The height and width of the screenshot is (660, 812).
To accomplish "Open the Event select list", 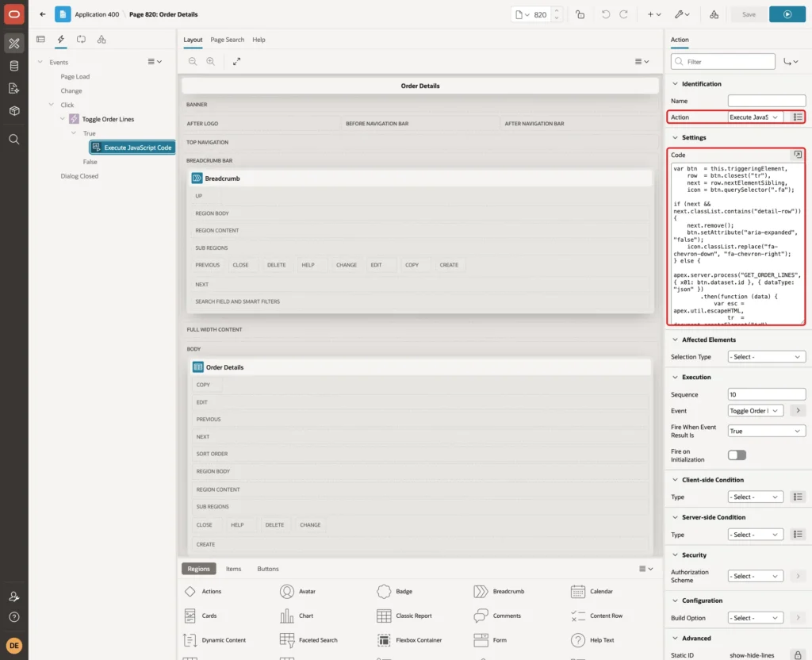I will (755, 411).
